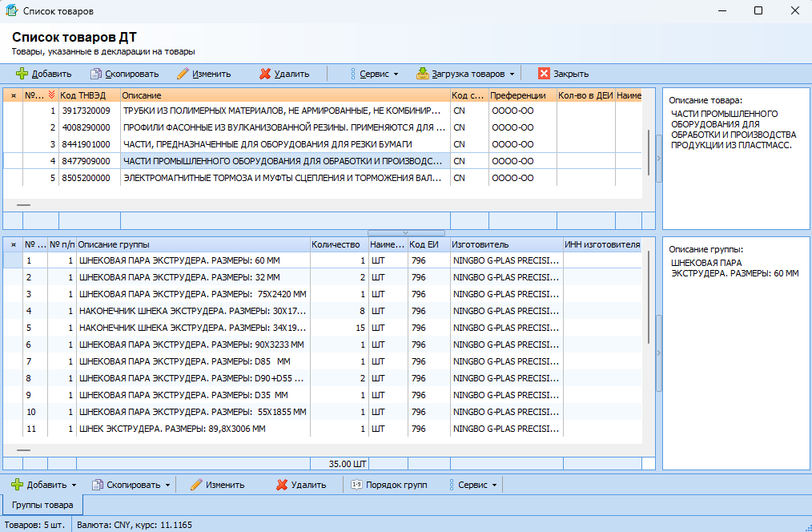Select group row ШНЕК ЭКСТРУДЕРА 89,8X3006 ММ

[192, 429]
